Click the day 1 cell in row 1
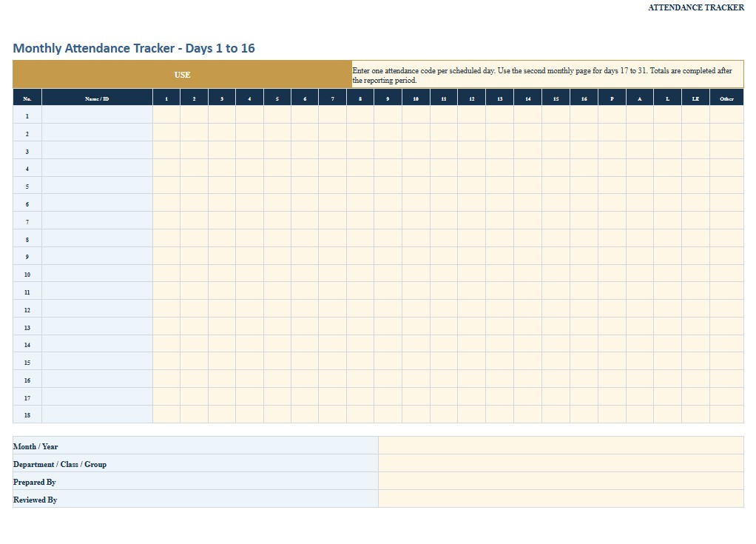Screen dimensions: 756x544 166,115
